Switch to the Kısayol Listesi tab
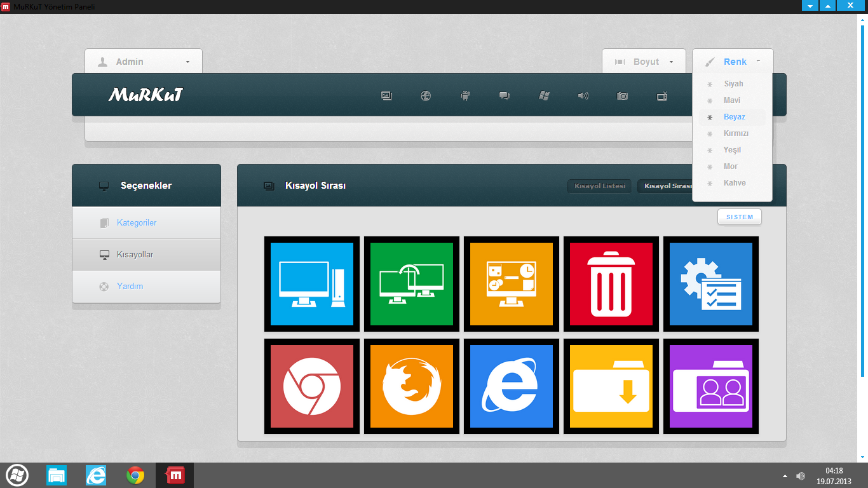This screenshot has width=868, height=488. click(x=600, y=186)
